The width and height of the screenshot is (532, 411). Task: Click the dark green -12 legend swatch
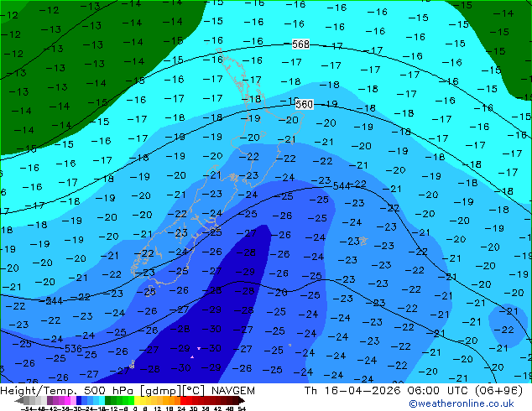(108, 400)
